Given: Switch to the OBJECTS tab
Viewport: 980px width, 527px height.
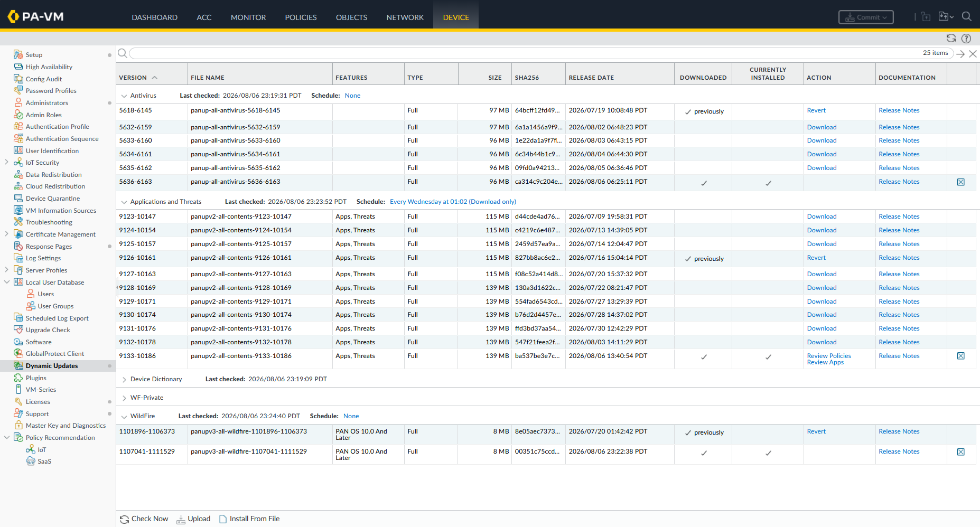Looking at the screenshot, I should point(351,17).
